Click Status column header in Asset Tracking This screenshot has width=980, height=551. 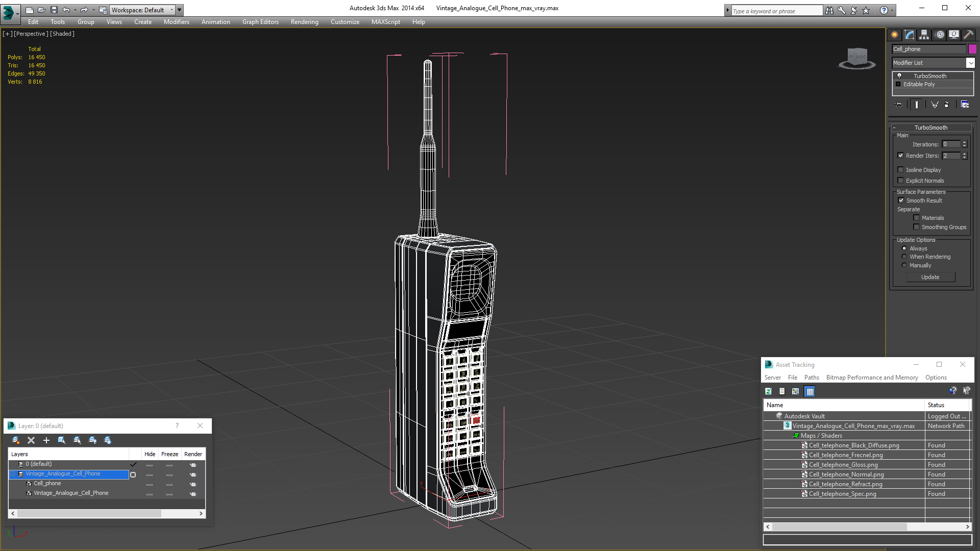pyautogui.click(x=947, y=405)
